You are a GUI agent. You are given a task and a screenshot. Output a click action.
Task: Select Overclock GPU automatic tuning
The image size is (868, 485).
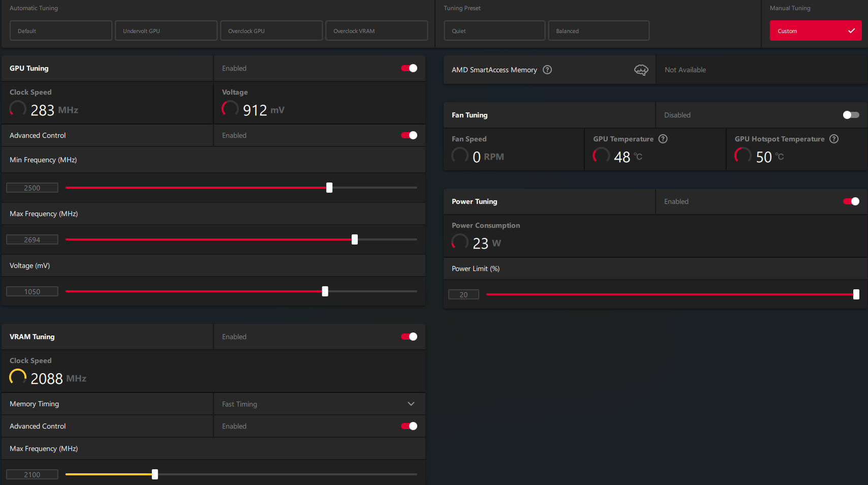271,31
